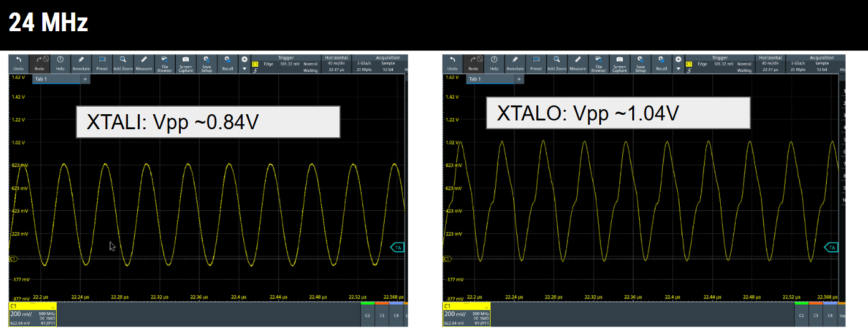Image resolution: width=868 pixels, height=332 pixels.
Task: Open settings gear in the XTALO scope
Action: click(x=678, y=59)
